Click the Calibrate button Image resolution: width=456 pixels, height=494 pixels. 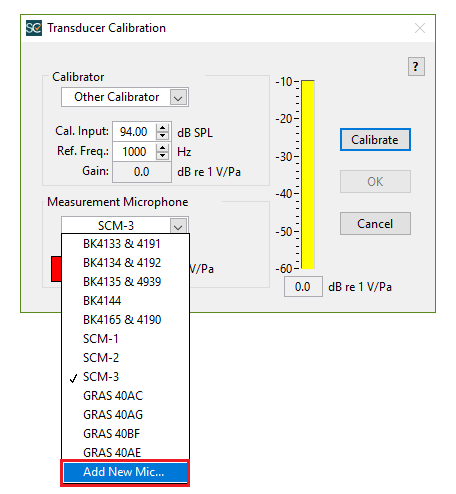click(x=375, y=140)
